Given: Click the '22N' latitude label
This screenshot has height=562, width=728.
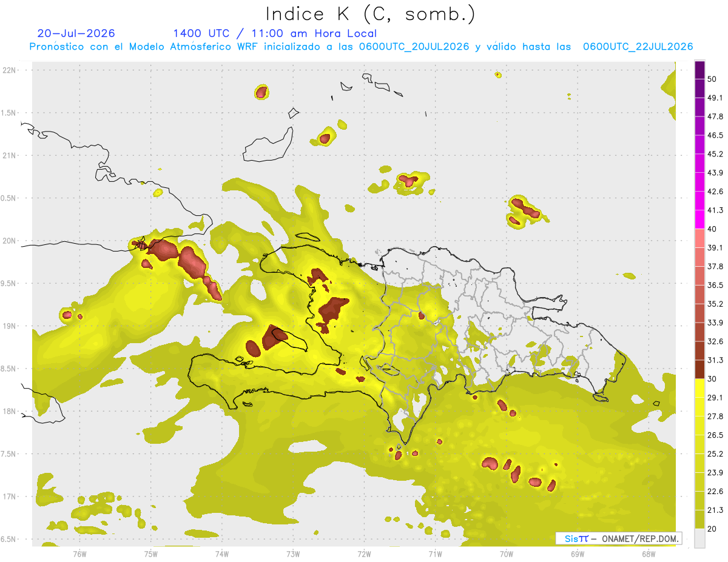Looking at the screenshot, I should point(10,70).
